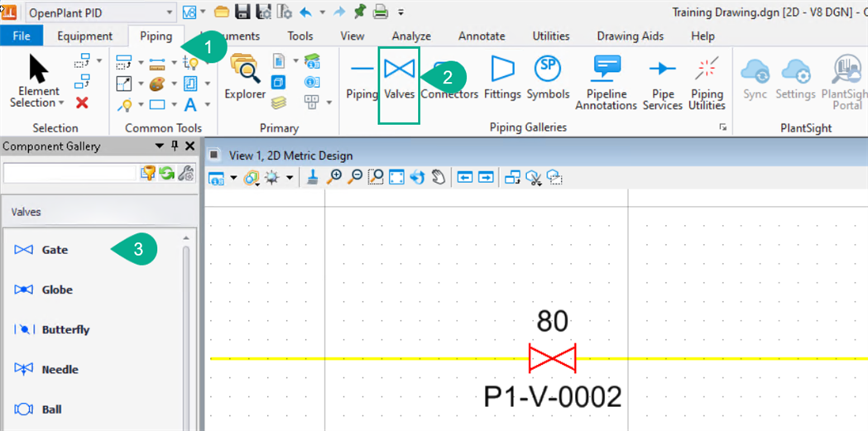The height and width of the screenshot is (431, 868).
Task: Open the Pipeline Annotations gallery
Action: [x=607, y=82]
